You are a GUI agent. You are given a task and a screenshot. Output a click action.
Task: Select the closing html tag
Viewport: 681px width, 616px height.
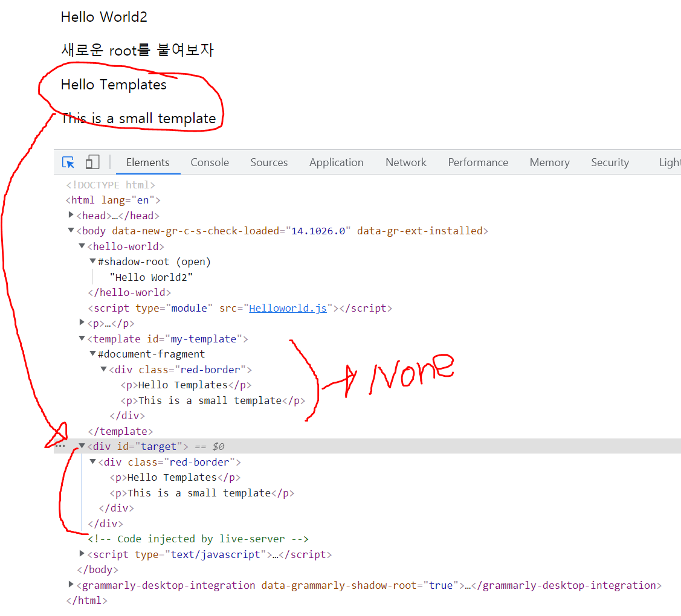(x=86, y=600)
